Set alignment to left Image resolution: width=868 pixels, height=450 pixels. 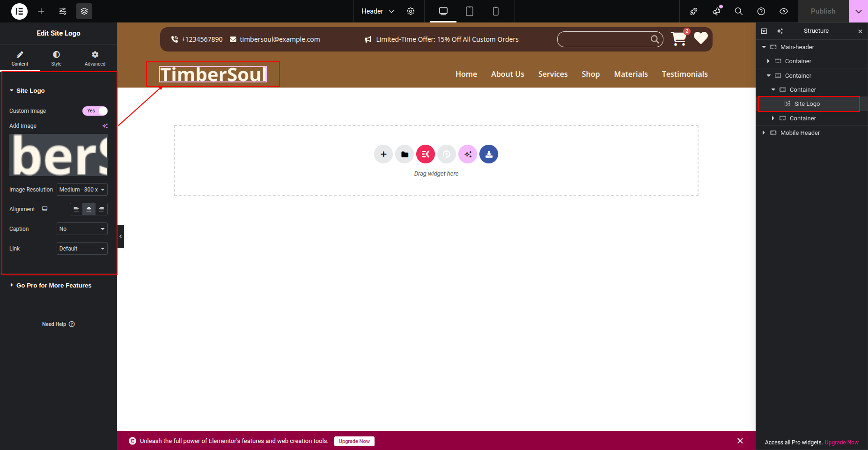76,209
